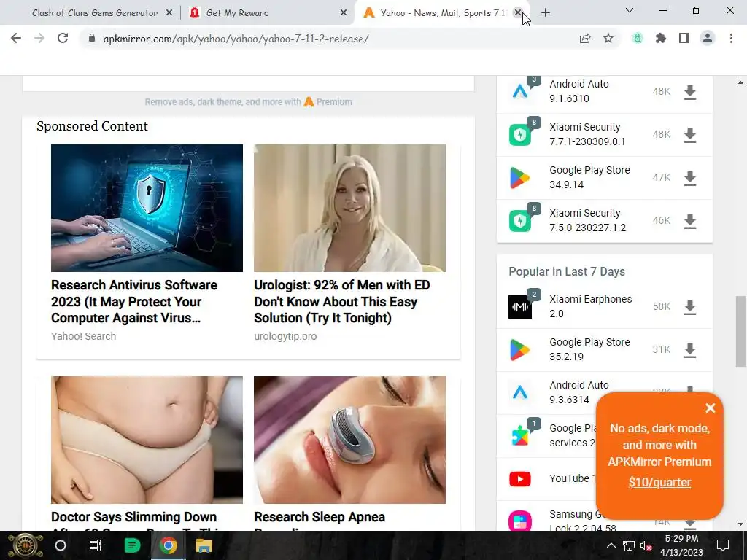The image size is (747, 560).
Task: Open the green extension icon in toolbar
Action: (638, 39)
